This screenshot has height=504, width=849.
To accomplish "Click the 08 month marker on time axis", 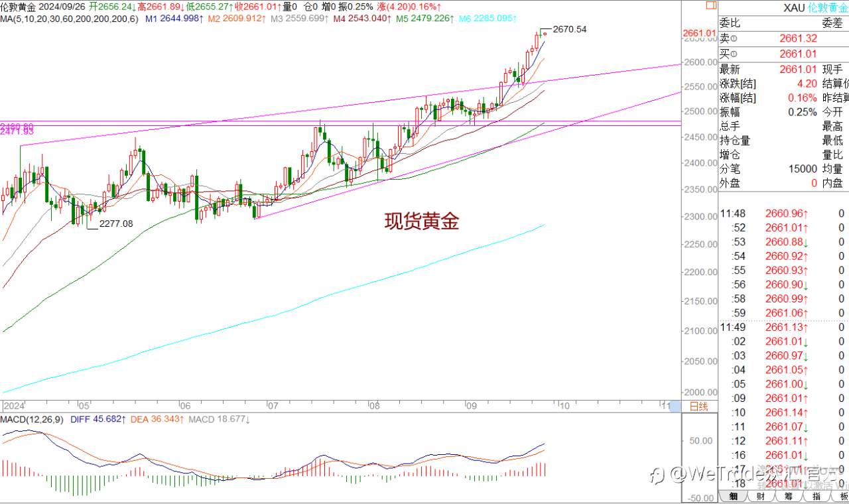I will [x=375, y=406].
